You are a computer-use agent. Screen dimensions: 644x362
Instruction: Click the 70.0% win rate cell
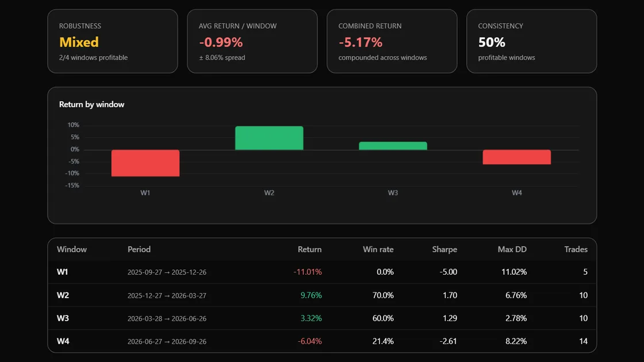tap(383, 295)
